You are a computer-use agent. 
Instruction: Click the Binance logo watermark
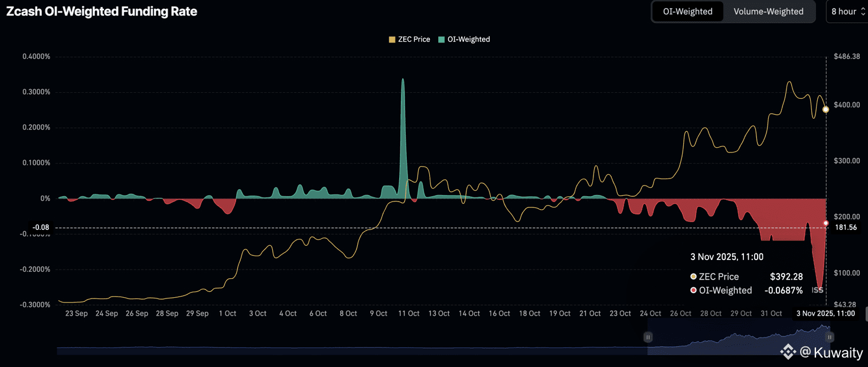788,353
